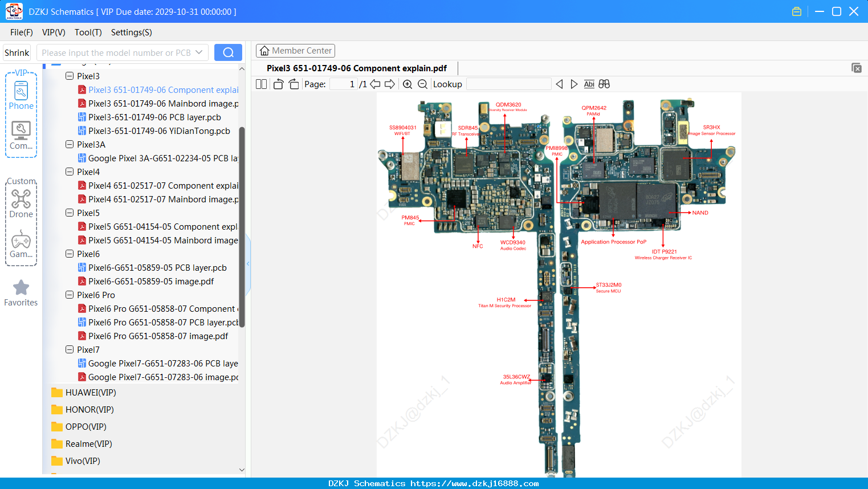Image resolution: width=868 pixels, height=489 pixels.
Task: Open the File(F) menu
Action: point(22,32)
